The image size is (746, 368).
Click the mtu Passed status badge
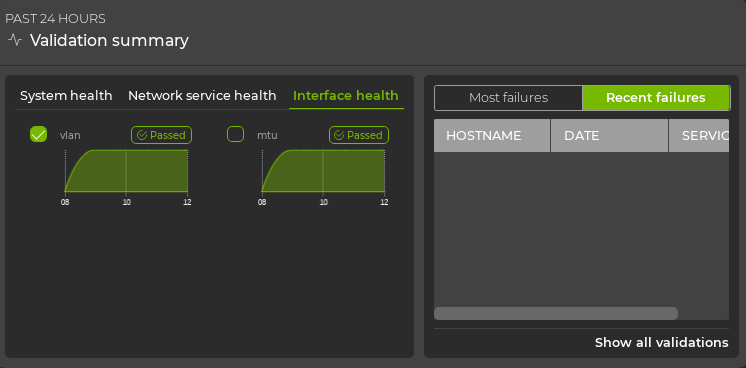[359, 135]
